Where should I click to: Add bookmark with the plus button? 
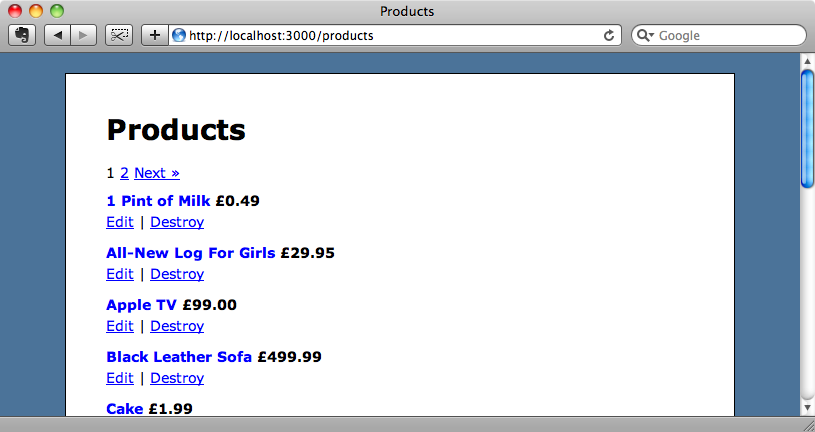(x=155, y=35)
